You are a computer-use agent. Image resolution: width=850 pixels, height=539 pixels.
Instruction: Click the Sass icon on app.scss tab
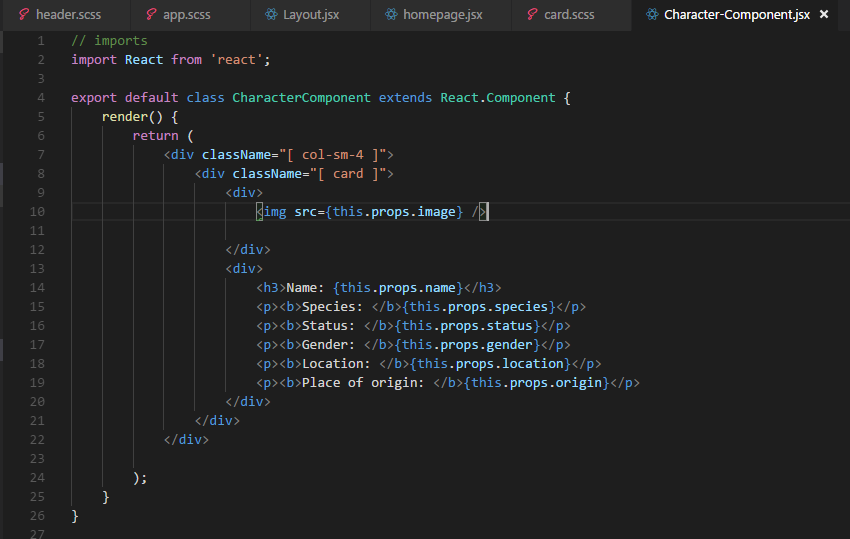151,14
